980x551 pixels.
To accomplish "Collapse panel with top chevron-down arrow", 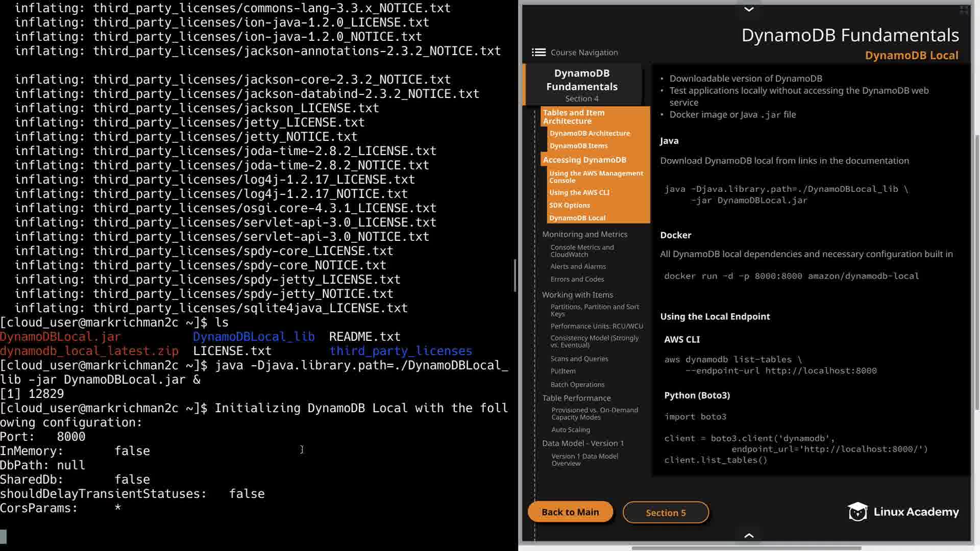I will tap(749, 9).
